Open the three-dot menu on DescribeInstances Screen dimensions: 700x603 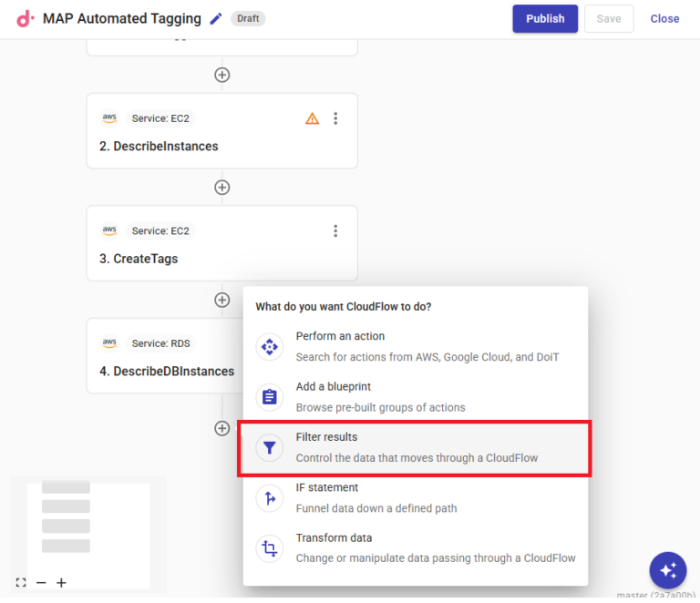tap(335, 118)
